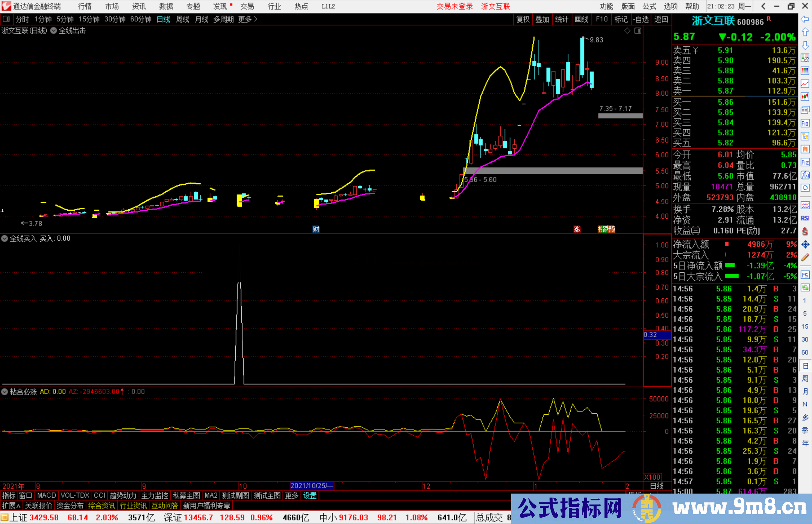812x524 pixels.
Task: Expand the 扩展 panel at bottom
Action: 11,506
